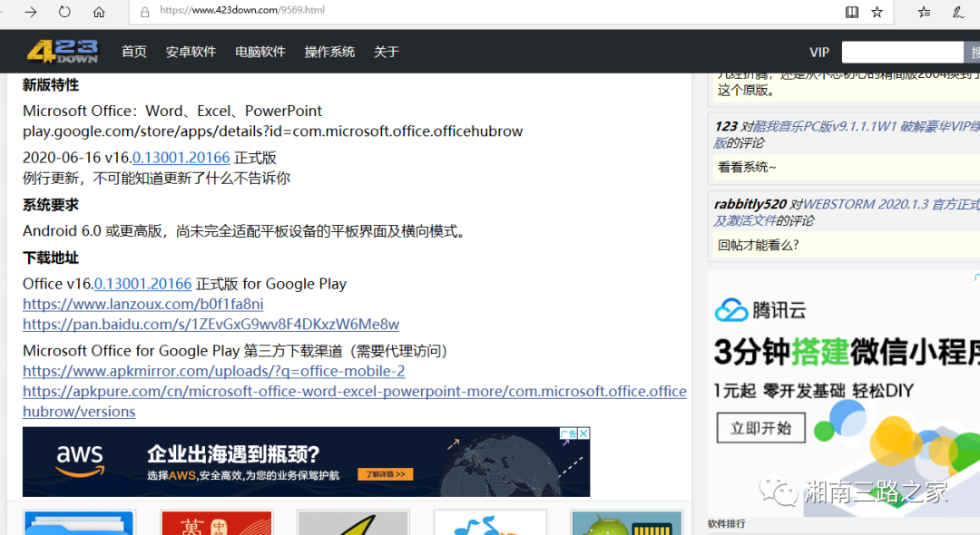
Task: Click the browser address bar URL
Action: click(242, 10)
